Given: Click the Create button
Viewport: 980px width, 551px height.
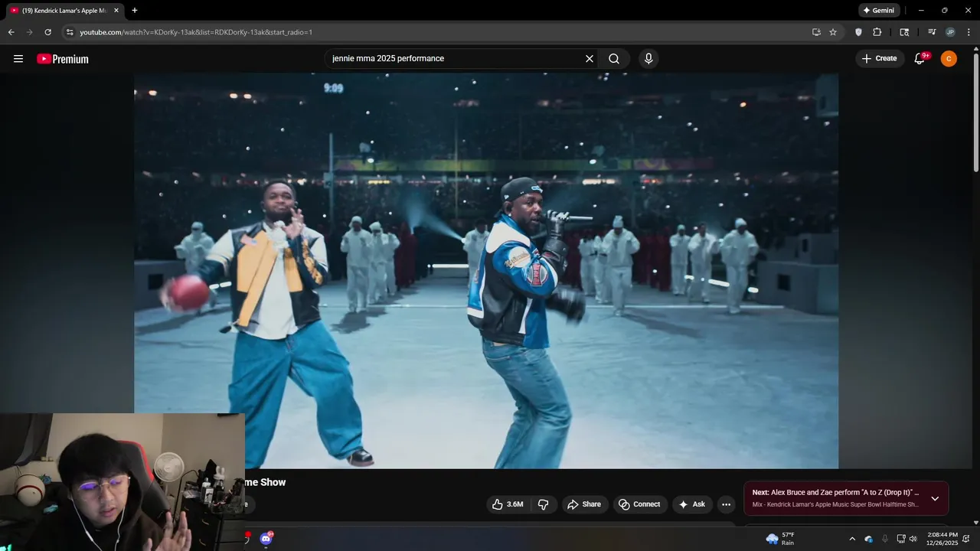Looking at the screenshot, I should (x=879, y=59).
